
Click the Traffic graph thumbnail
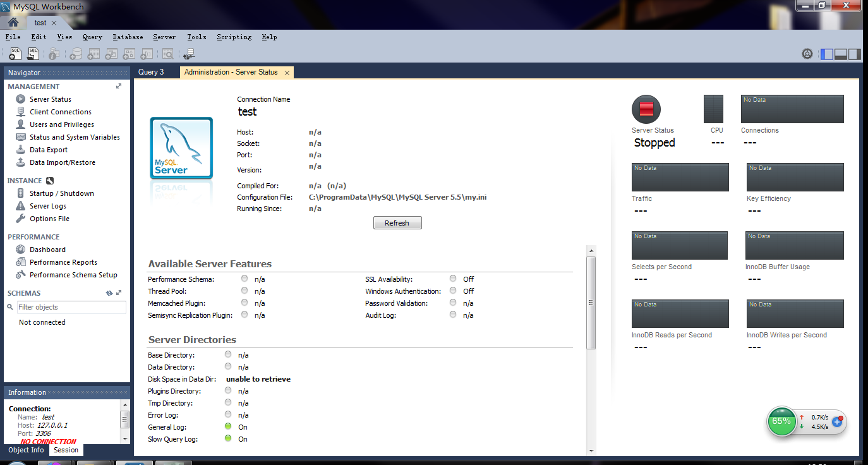(680, 178)
